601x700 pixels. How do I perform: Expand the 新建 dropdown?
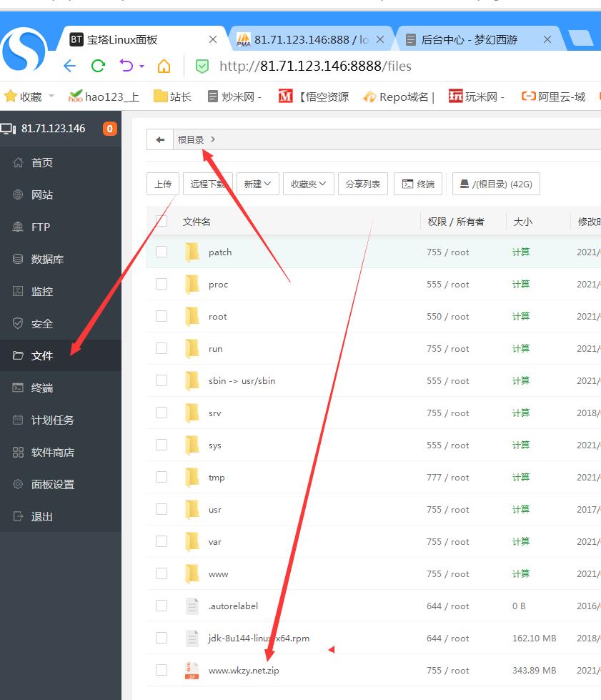click(257, 184)
